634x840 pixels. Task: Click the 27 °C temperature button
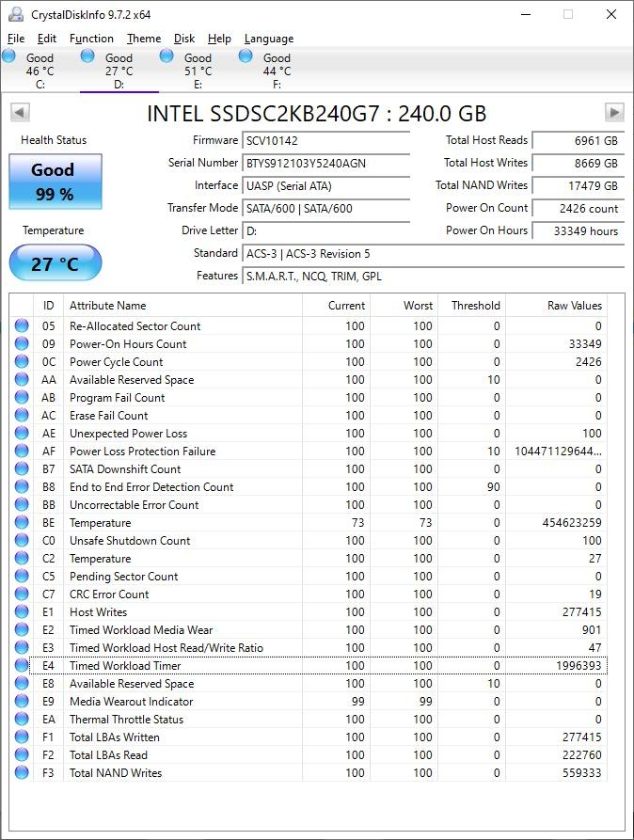pos(55,263)
